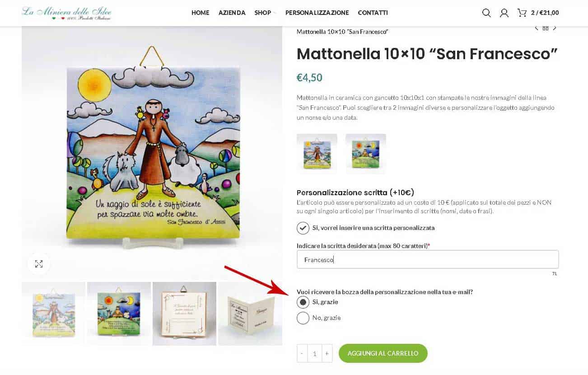Viewport: 588px width, 375px height.
Task: Open the shopping cart icon
Action: (522, 13)
